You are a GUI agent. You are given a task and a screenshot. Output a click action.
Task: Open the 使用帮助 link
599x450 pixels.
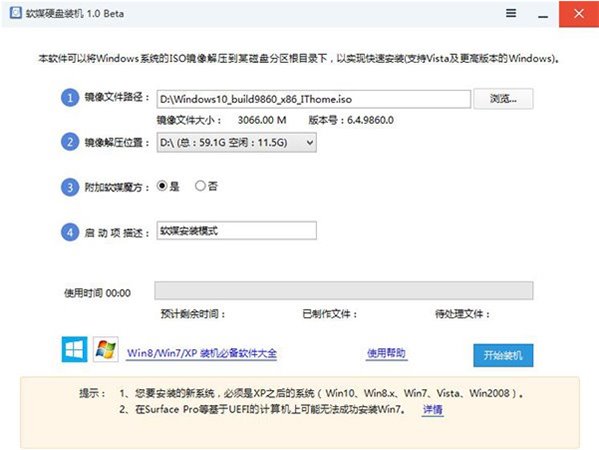(386, 353)
